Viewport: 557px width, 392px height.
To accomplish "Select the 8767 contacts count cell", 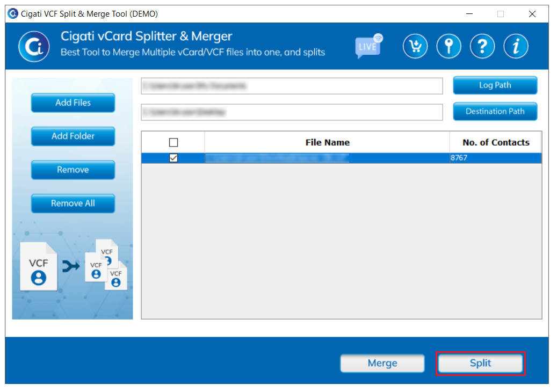I will [x=496, y=158].
